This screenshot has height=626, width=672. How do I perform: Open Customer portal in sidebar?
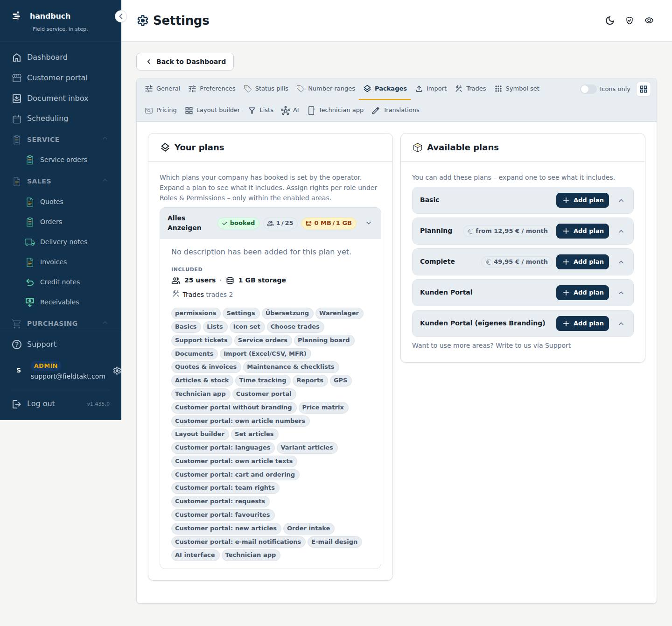[61, 78]
